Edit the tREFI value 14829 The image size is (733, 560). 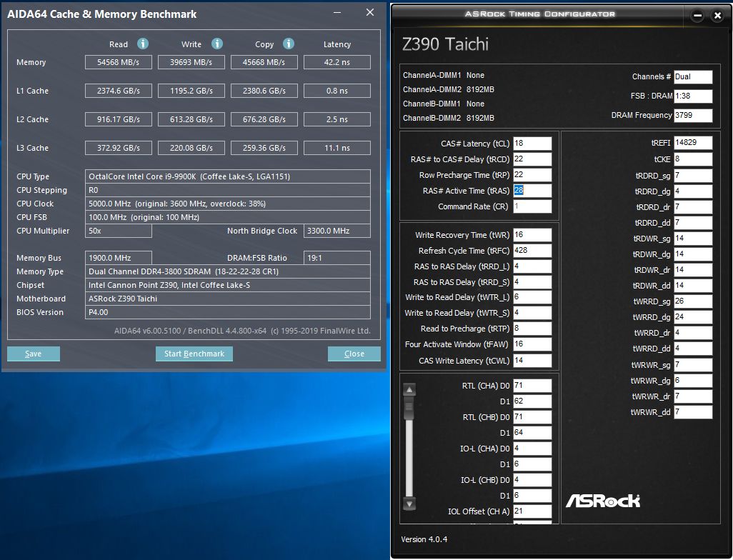click(693, 143)
